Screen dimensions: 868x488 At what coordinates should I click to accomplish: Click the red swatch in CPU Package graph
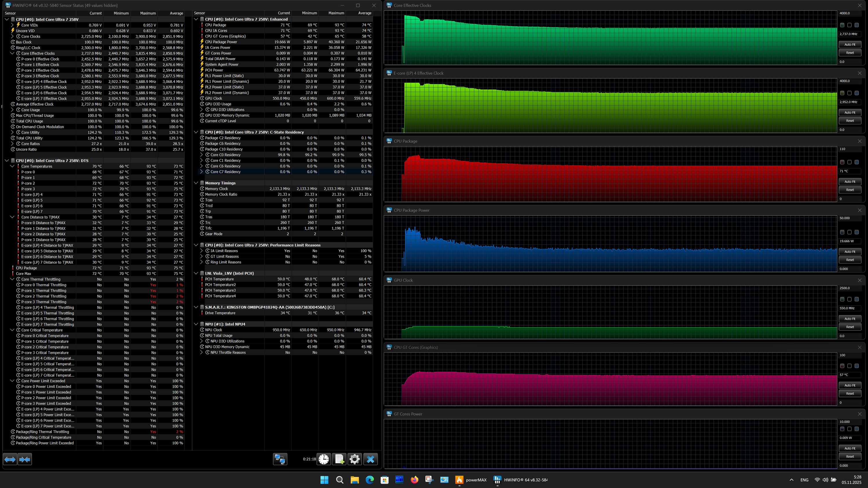coord(842,162)
